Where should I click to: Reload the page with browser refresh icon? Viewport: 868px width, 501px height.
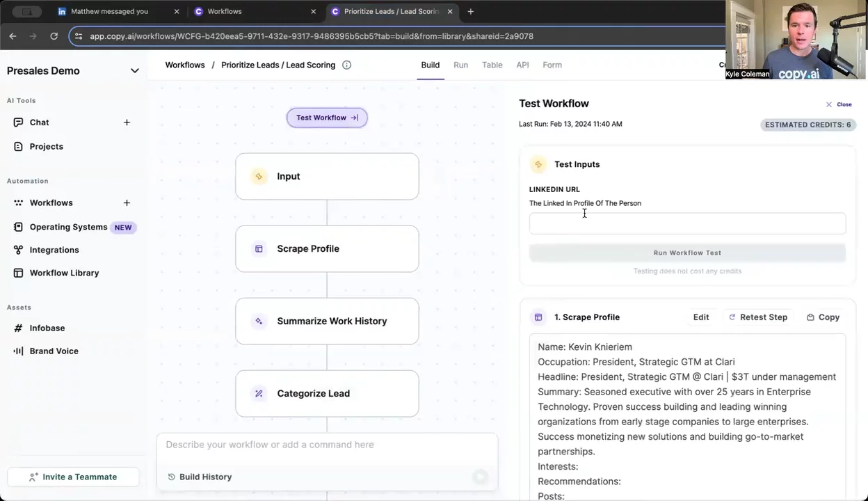(54, 36)
